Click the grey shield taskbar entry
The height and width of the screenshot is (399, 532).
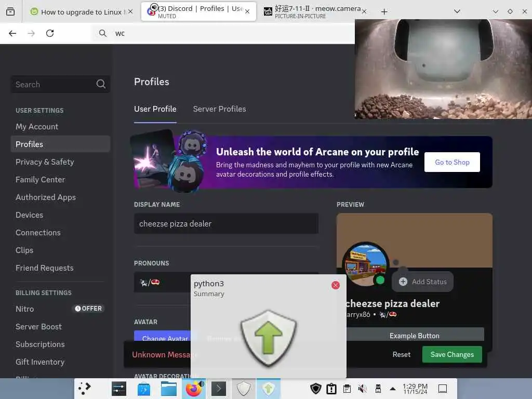coord(243,389)
